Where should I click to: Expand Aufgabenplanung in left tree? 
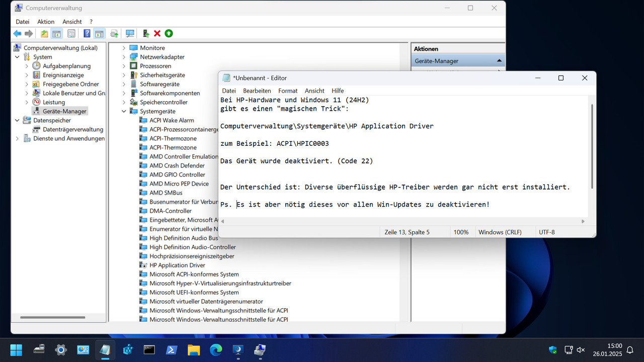27,66
